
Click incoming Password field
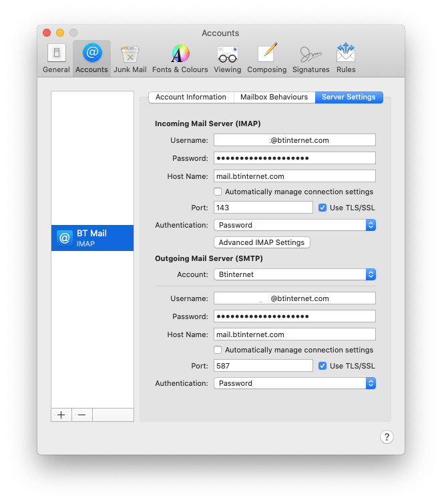coord(294,158)
